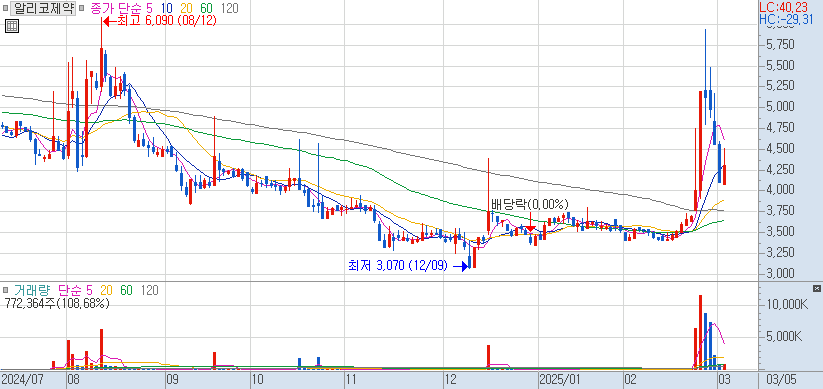Click the 11 month date label
This screenshot has width=823, height=389.
pyautogui.click(x=351, y=380)
